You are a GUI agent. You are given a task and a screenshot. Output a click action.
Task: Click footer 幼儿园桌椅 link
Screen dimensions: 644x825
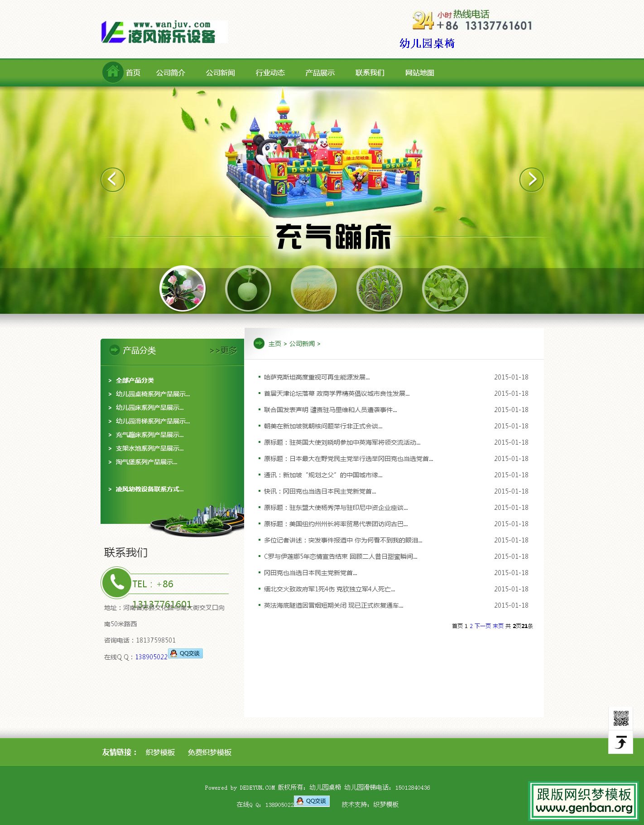[325, 787]
